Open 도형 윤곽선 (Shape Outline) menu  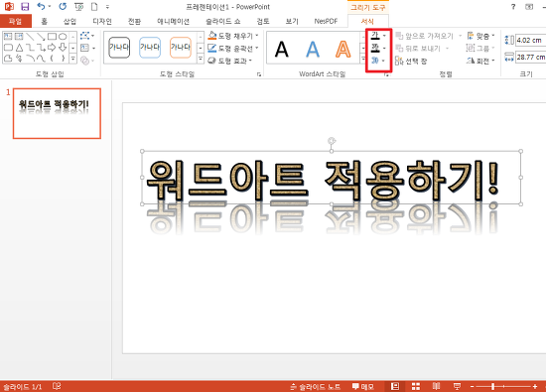point(233,49)
